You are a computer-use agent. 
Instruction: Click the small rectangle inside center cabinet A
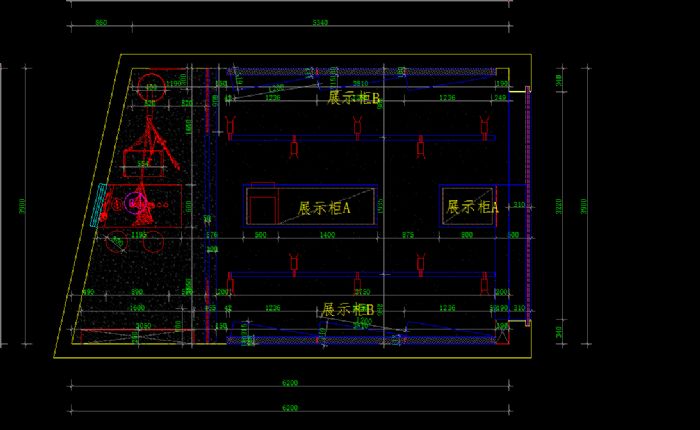click(x=262, y=206)
